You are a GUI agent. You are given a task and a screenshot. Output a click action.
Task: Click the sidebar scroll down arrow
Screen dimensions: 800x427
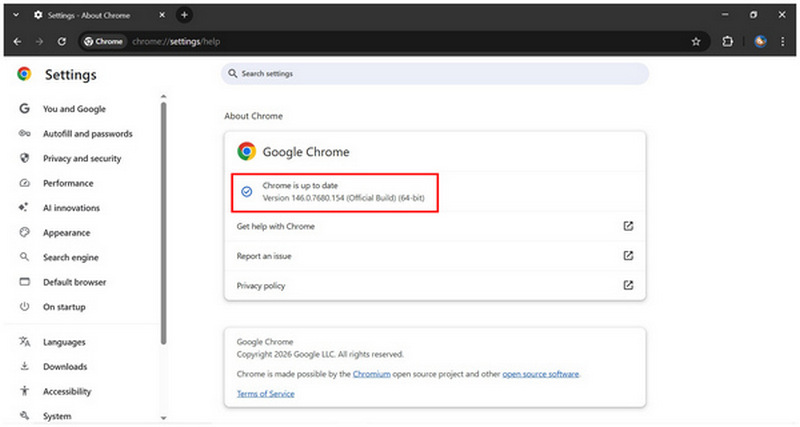(163, 418)
